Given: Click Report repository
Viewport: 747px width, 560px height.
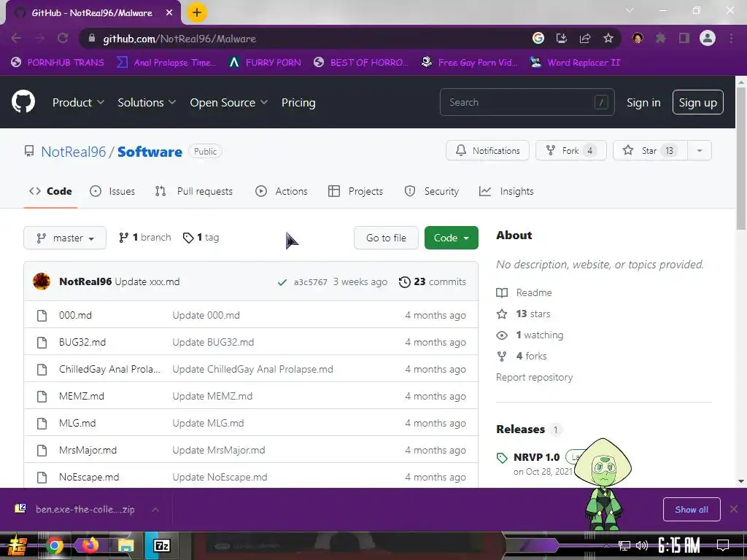Looking at the screenshot, I should [534, 377].
